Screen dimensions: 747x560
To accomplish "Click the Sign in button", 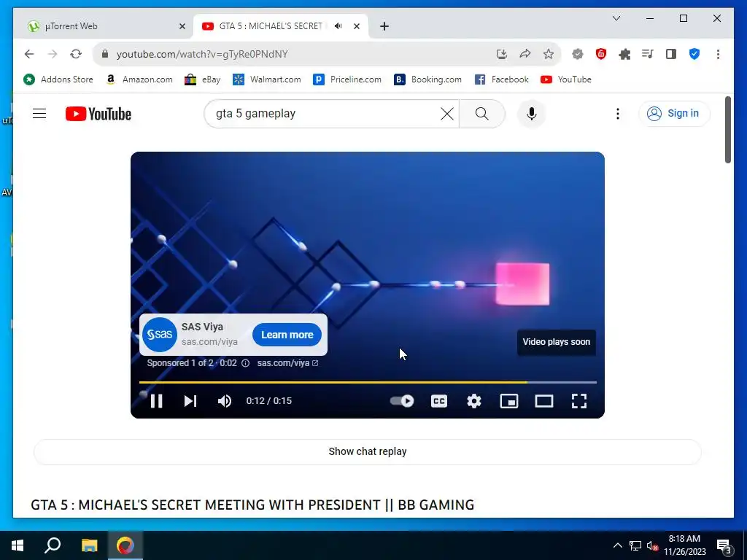I will coord(673,113).
